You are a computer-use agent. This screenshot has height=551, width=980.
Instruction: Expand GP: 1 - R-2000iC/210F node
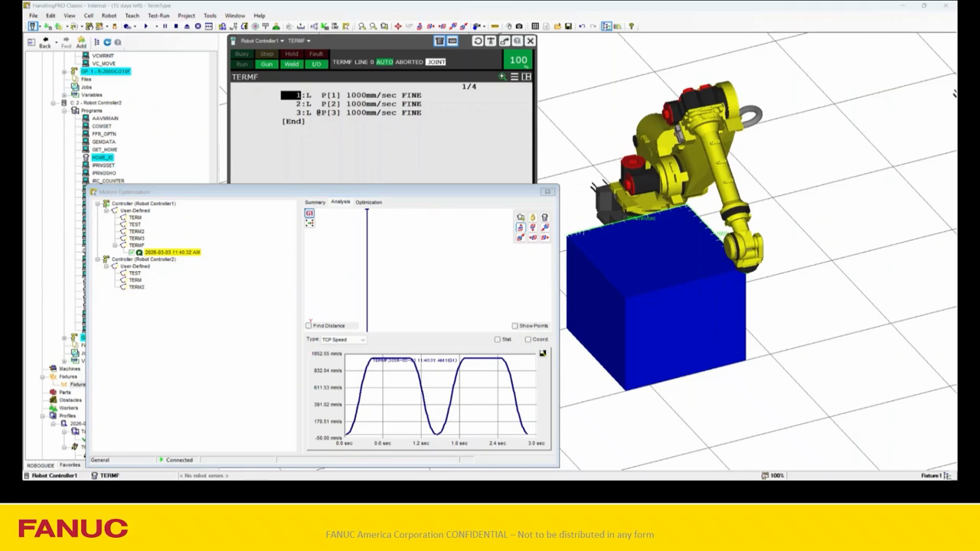64,71
